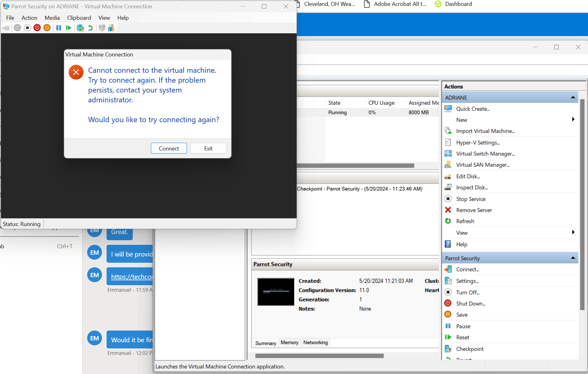Click the details pane horizontal scrollbar
The width and height of the screenshot is (588, 374).
click(319, 356)
